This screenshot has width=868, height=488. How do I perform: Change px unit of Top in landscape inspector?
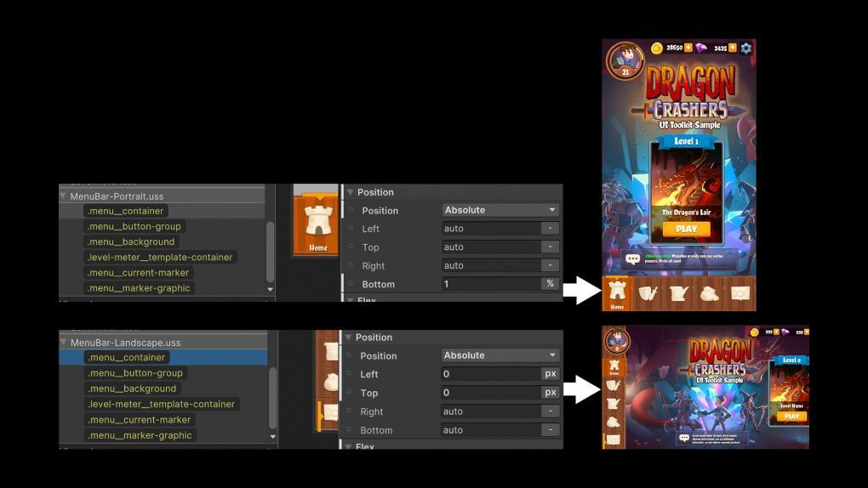tap(551, 392)
